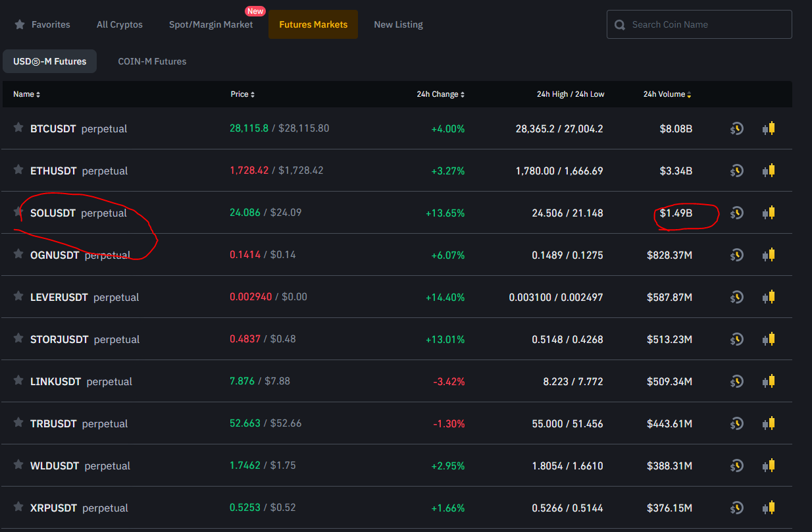Image resolution: width=812 pixels, height=532 pixels.
Task: Open ETHUSDT candlestick trade icon
Action: 769,171
